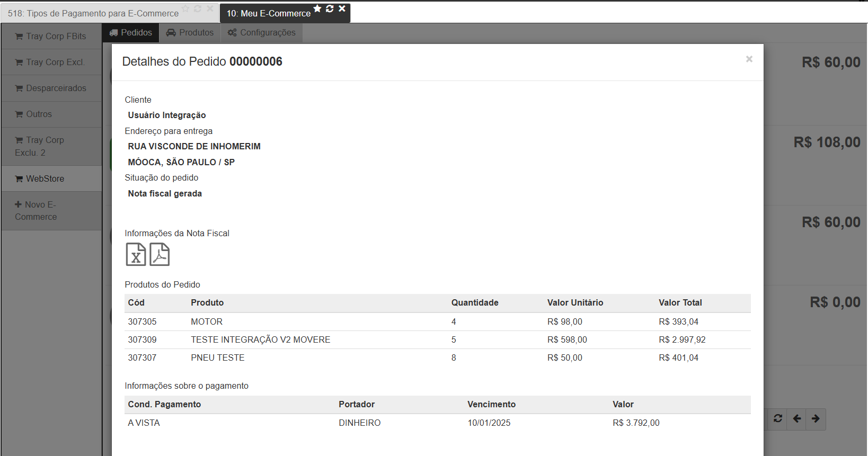The image size is (868, 456).
Task: Reload the Tipos de Pagamento tab
Action: click(198, 9)
